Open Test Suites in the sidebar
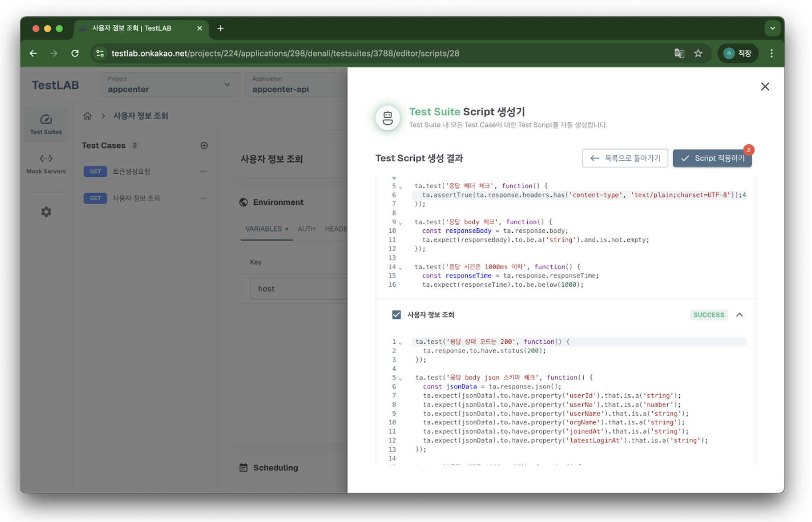 [x=46, y=124]
